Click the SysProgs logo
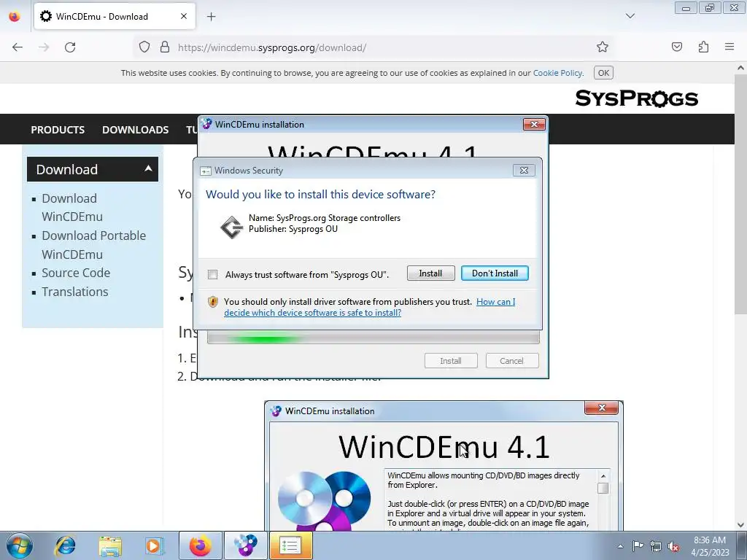The width and height of the screenshot is (747, 560). [636, 98]
